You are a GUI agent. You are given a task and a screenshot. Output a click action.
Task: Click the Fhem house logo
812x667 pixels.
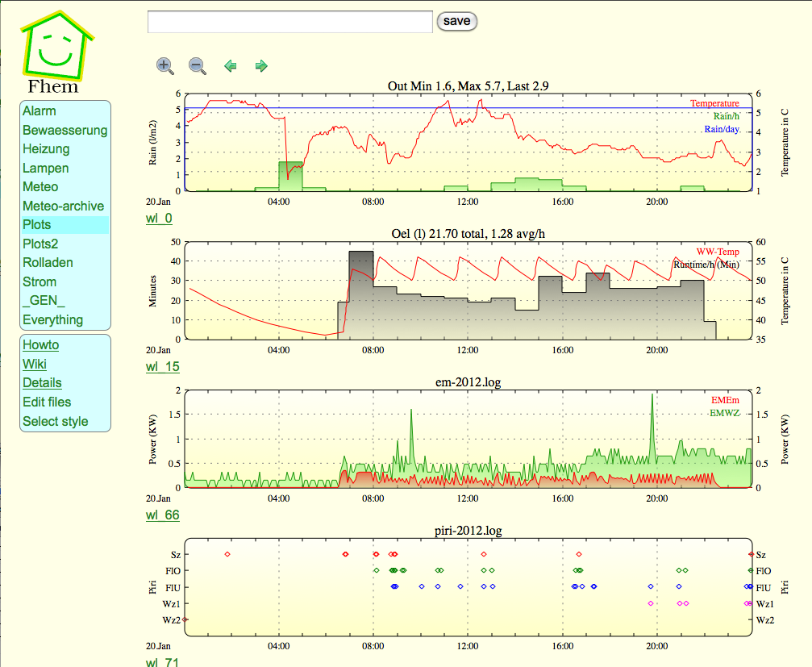click(55, 50)
